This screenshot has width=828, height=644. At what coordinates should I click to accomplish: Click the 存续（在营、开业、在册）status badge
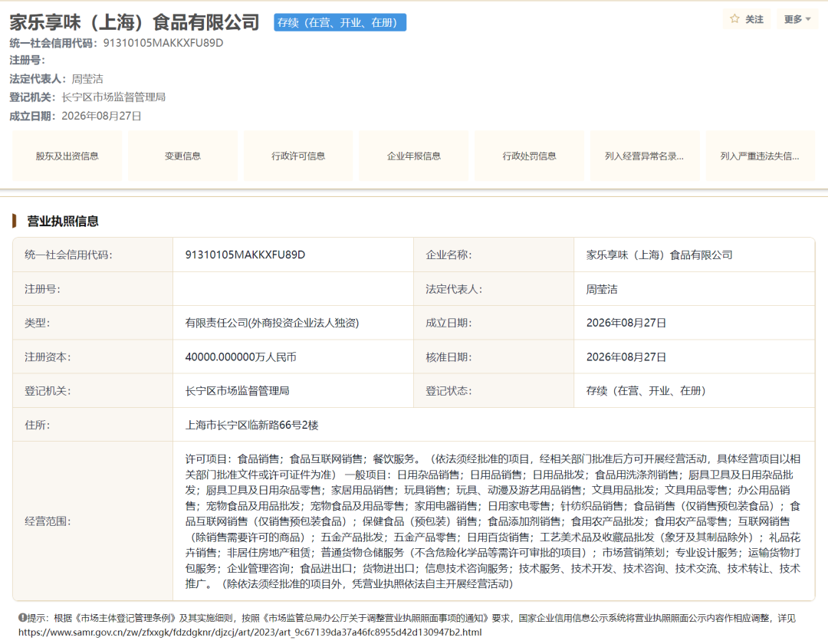tap(340, 22)
